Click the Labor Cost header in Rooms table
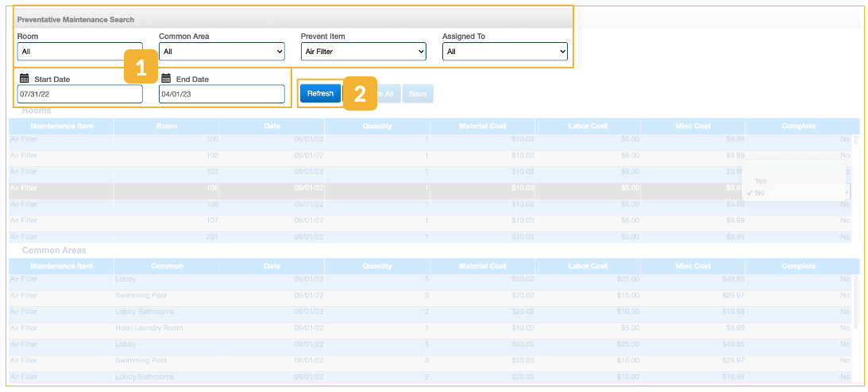Image resolution: width=868 pixels, height=392 pixels. pos(588,126)
